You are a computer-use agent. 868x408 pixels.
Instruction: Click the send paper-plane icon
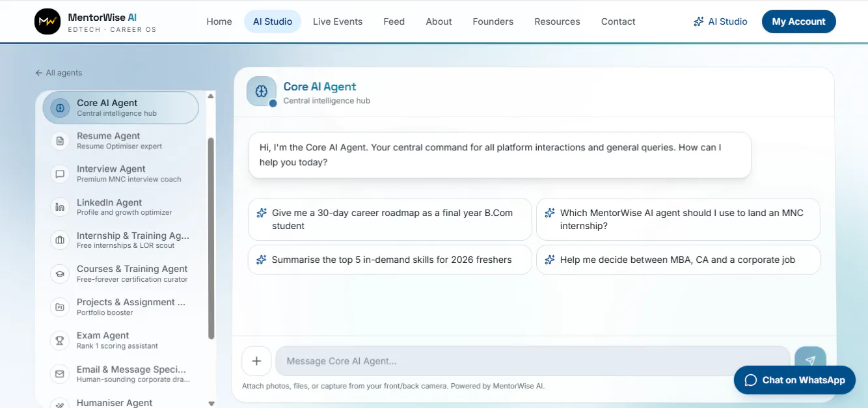(810, 360)
